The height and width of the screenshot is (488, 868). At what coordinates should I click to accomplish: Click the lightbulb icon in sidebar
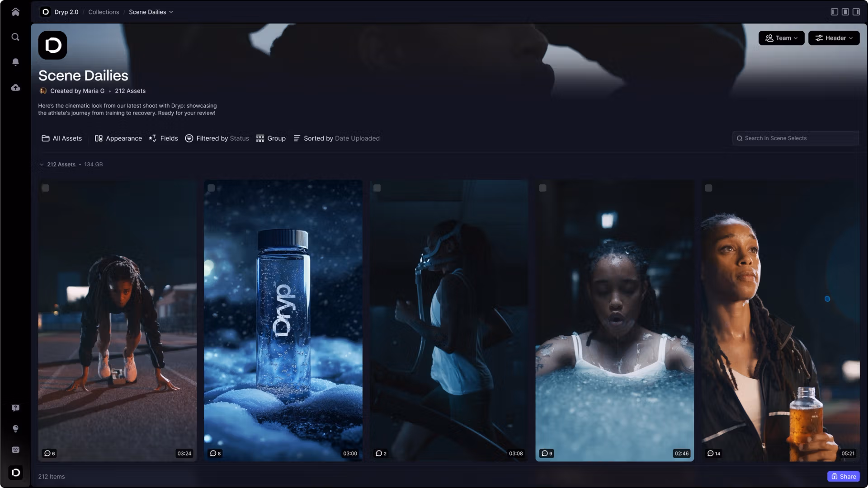point(15,429)
